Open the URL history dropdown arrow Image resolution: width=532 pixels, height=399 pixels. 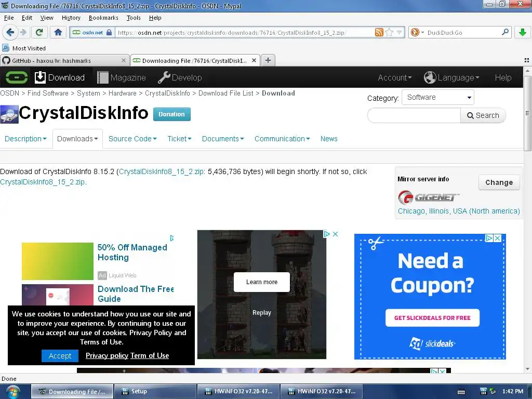point(400,33)
